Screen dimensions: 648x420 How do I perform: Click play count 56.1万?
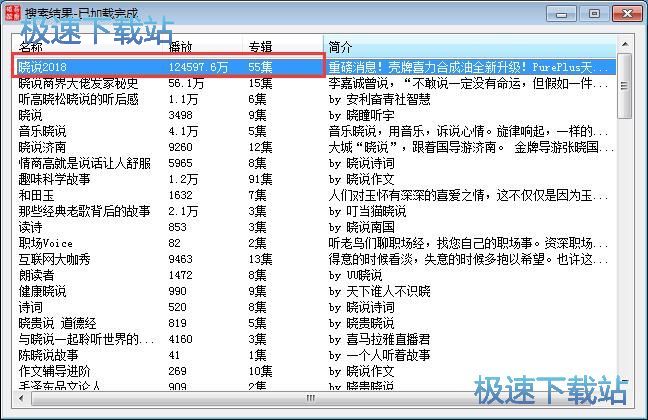coord(186,83)
